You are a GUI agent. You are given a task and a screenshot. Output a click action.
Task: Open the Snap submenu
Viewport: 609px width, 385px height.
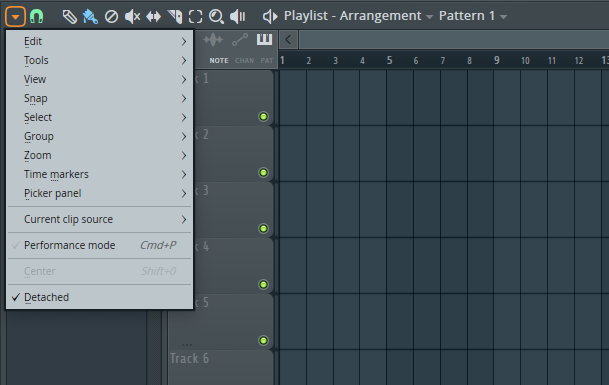tap(99, 98)
